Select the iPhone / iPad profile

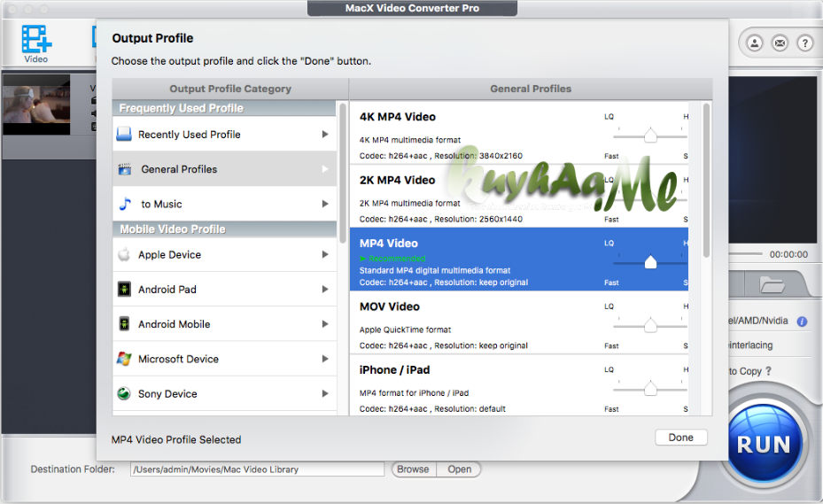pyautogui.click(x=519, y=386)
